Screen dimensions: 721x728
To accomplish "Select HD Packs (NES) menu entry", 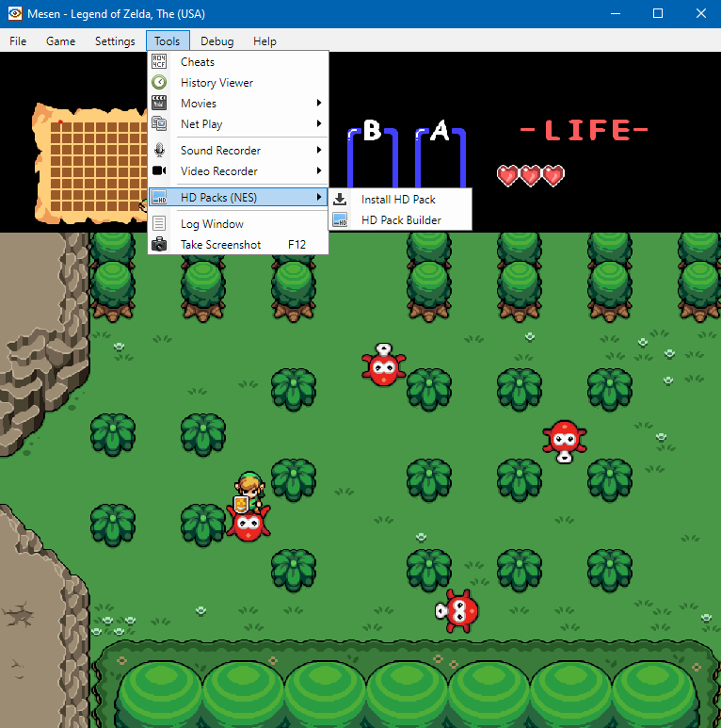I will (238, 197).
